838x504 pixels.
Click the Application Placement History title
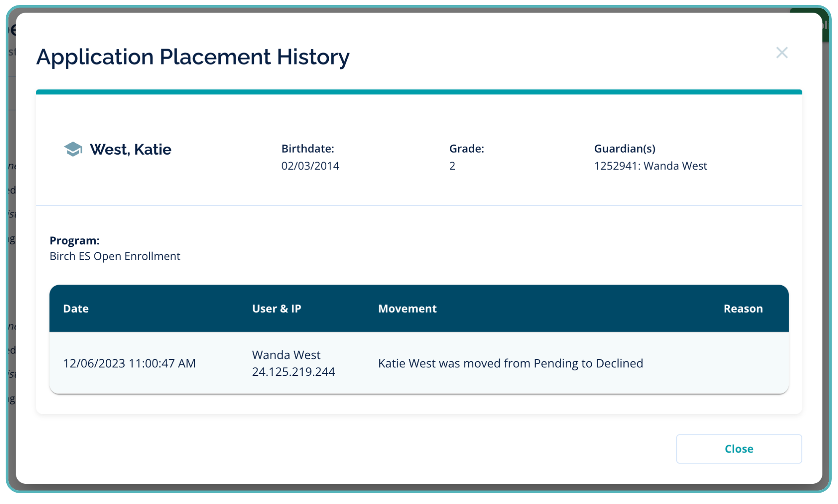(193, 56)
